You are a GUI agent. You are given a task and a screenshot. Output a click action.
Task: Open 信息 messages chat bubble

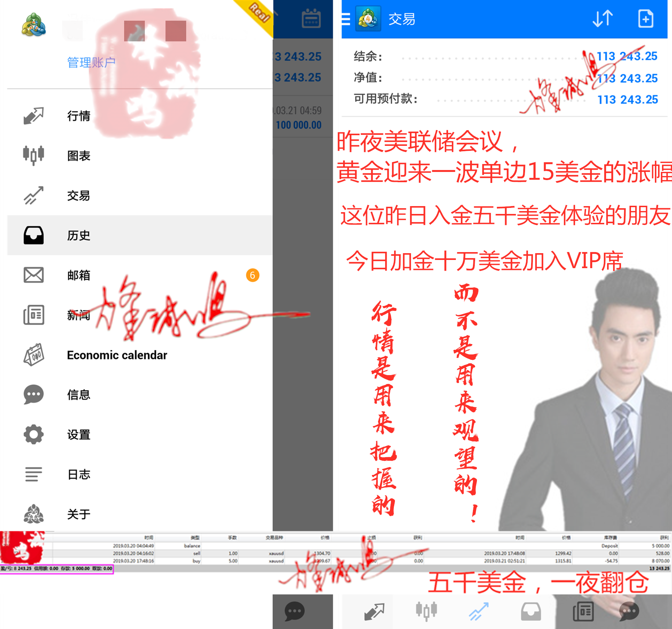34,394
